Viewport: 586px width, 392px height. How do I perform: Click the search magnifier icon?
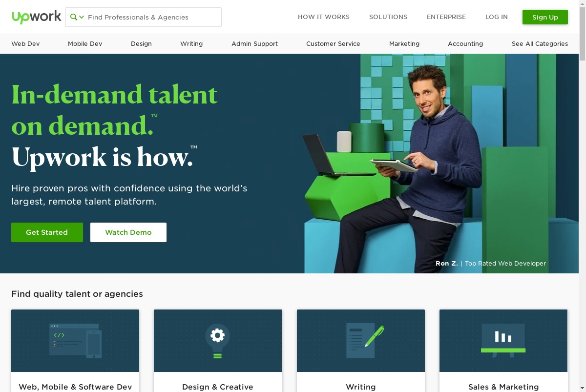click(74, 17)
